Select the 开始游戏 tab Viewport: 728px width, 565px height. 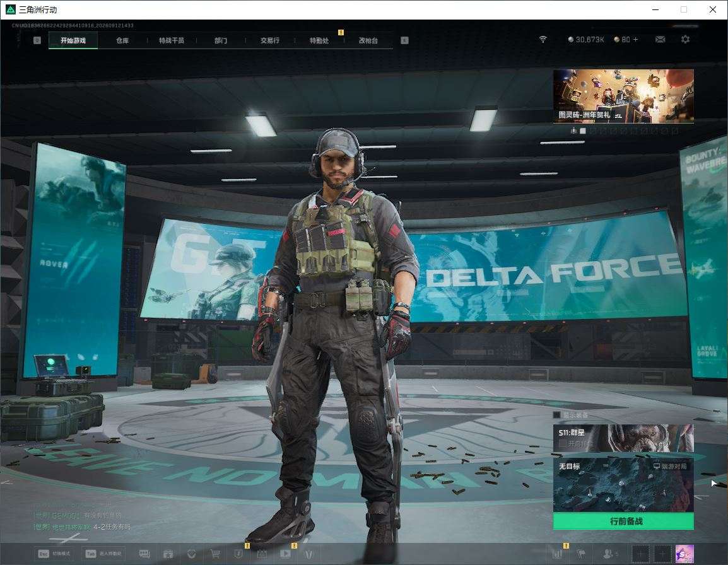coord(73,40)
